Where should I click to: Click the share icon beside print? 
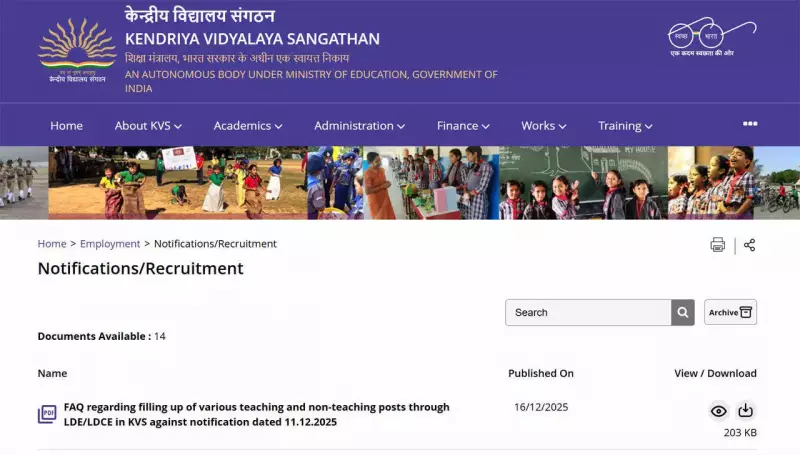coord(750,245)
